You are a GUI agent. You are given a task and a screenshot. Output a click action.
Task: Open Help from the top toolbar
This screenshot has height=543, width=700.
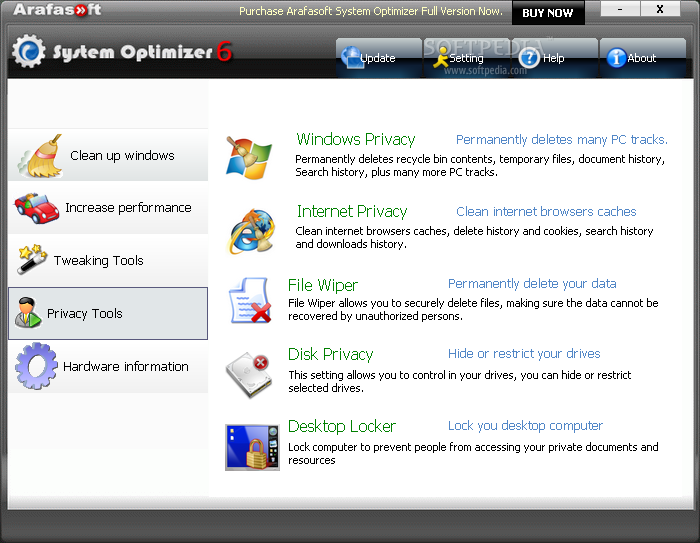click(x=554, y=58)
